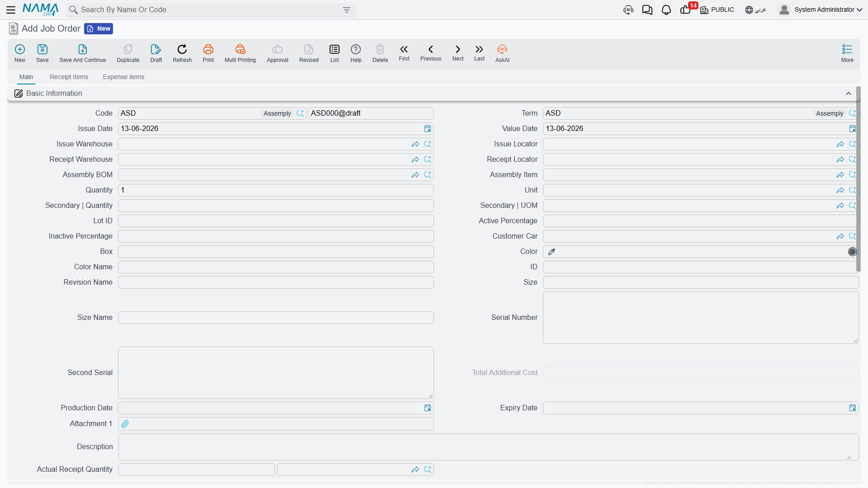Open the notifications bell
The height and width of the screenshot is (488, 868).
point(666,10)
